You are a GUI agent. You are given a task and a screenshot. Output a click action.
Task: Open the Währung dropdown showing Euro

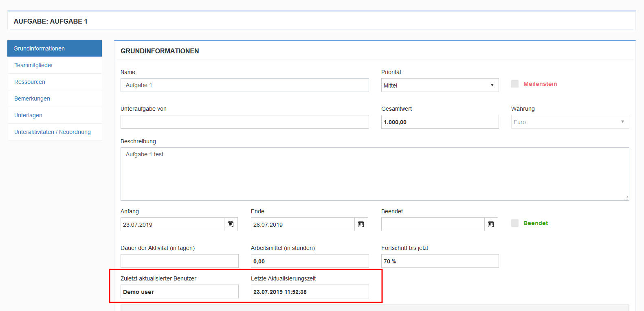pos(570,122)
